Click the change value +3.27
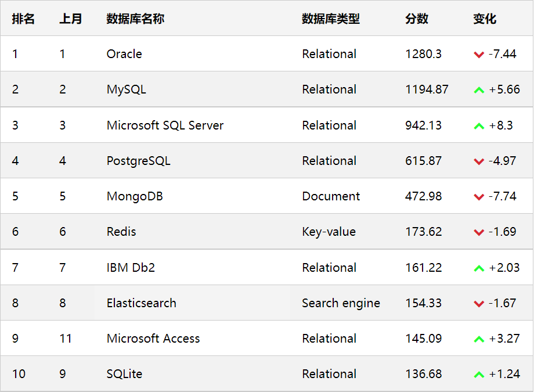Viewport: 534px width, 392px height. (504, 339)
